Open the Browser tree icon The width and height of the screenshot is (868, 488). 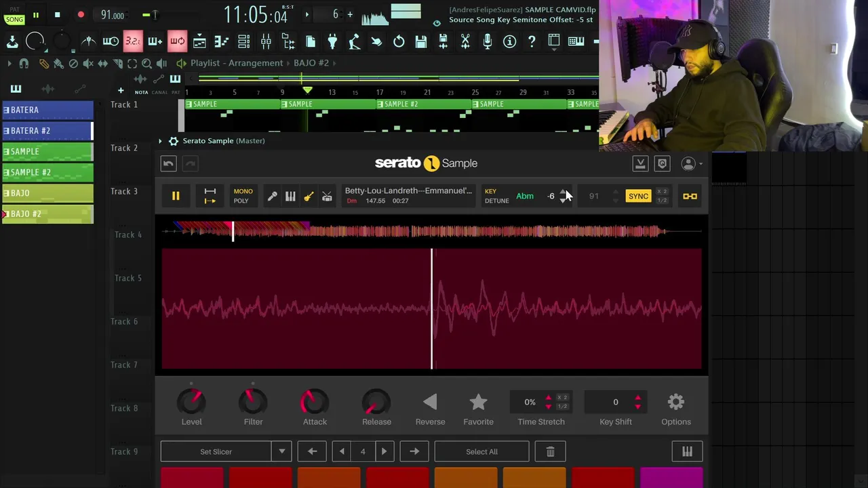(288, 42)
